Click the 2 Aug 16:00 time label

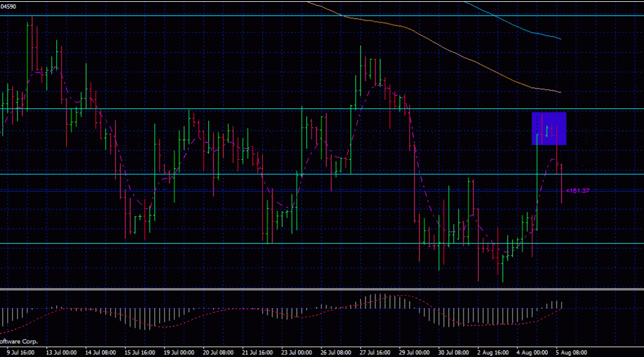point(493,353)
